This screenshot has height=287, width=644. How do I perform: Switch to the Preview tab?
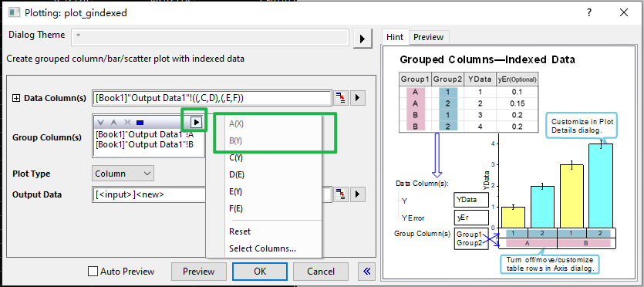pyautogui.click(x=428, y=37)
